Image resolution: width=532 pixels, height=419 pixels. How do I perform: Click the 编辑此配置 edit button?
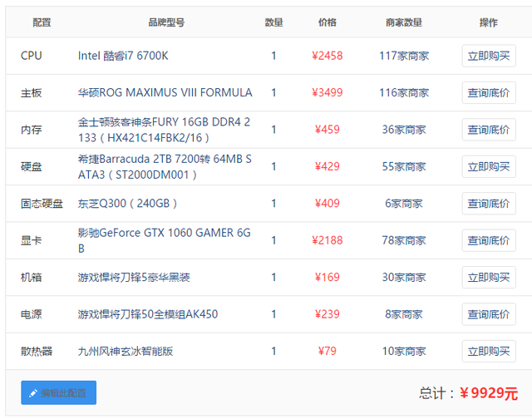59,393
